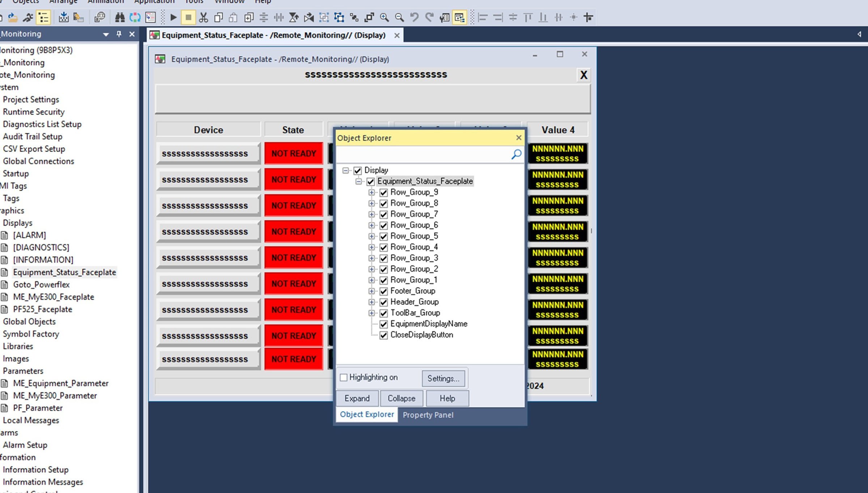Click the binoculars Find icon
This screenshot has width=868, height=493.
point(120,17)
